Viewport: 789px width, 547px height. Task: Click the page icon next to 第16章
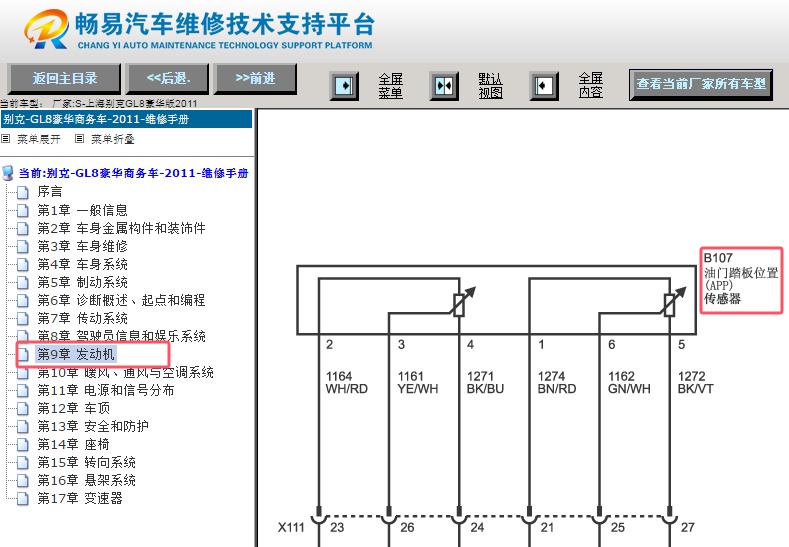tap(23, 481)
